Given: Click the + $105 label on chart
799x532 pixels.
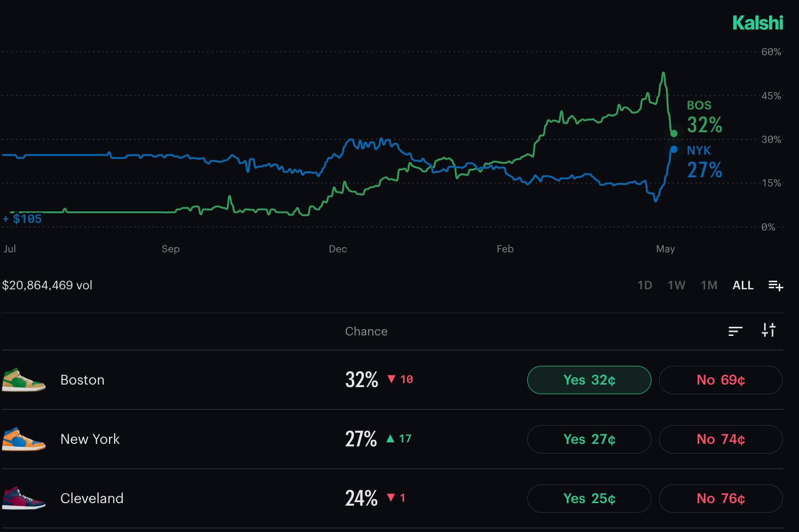Looking at the screenshot, I should tap(22, 219).
